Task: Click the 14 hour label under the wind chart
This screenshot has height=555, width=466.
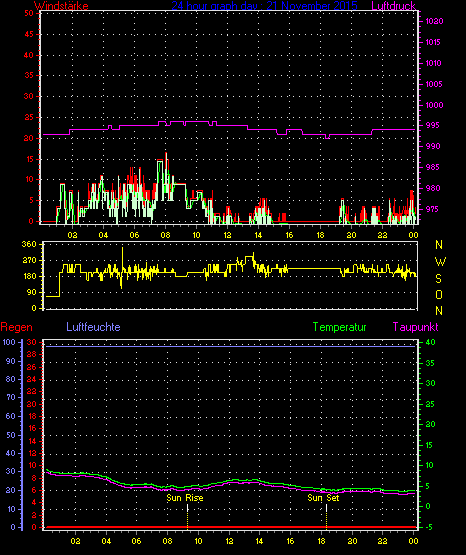Action: click(x=258, y=235)
